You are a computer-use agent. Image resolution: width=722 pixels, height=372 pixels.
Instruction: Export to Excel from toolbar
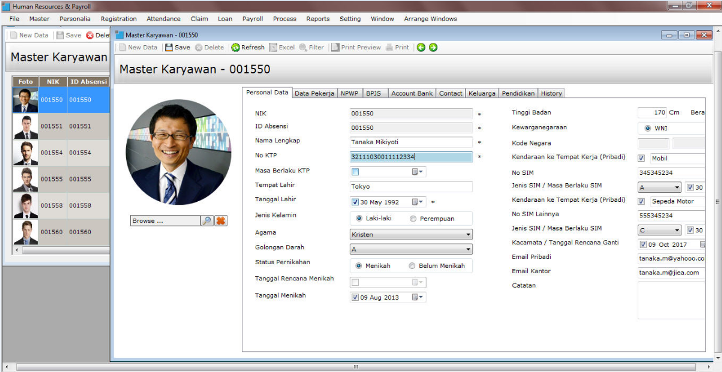tap(282, 47)
